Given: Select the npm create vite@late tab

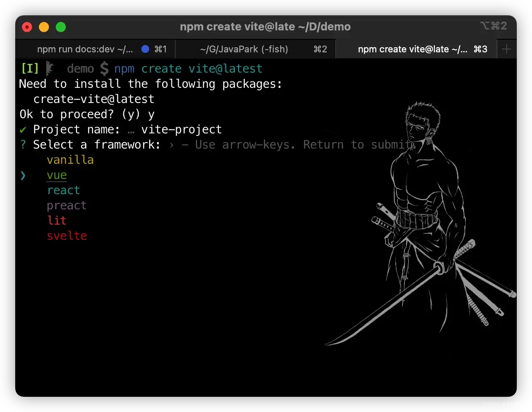Looking at the screenshot, I should (412, 49).
